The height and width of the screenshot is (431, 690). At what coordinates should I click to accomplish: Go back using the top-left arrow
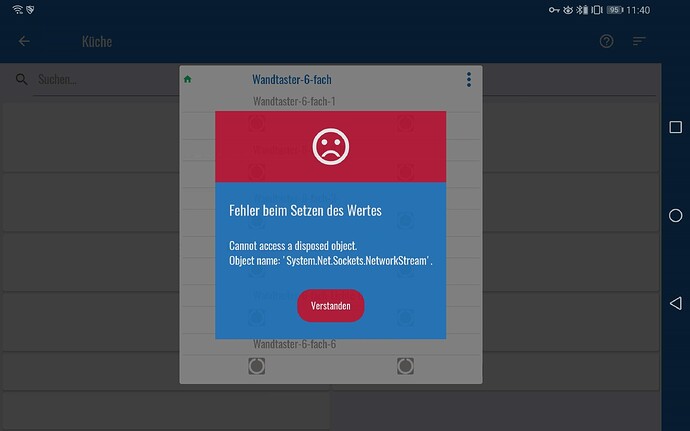24,42
